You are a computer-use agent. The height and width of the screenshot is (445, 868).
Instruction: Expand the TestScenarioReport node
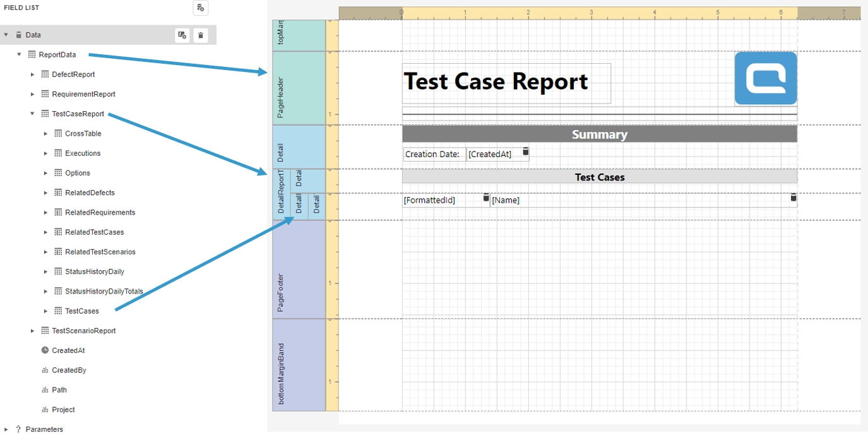click(32, 331)
